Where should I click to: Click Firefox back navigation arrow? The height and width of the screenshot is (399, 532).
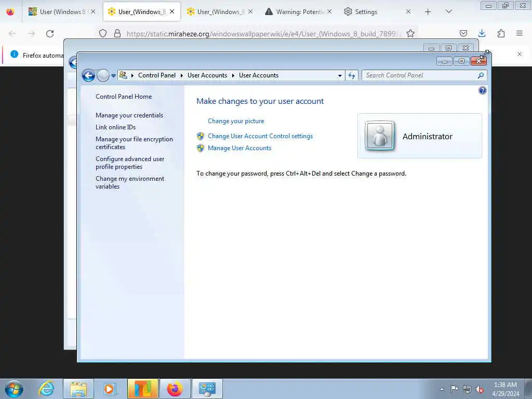(x=12, y=34)
